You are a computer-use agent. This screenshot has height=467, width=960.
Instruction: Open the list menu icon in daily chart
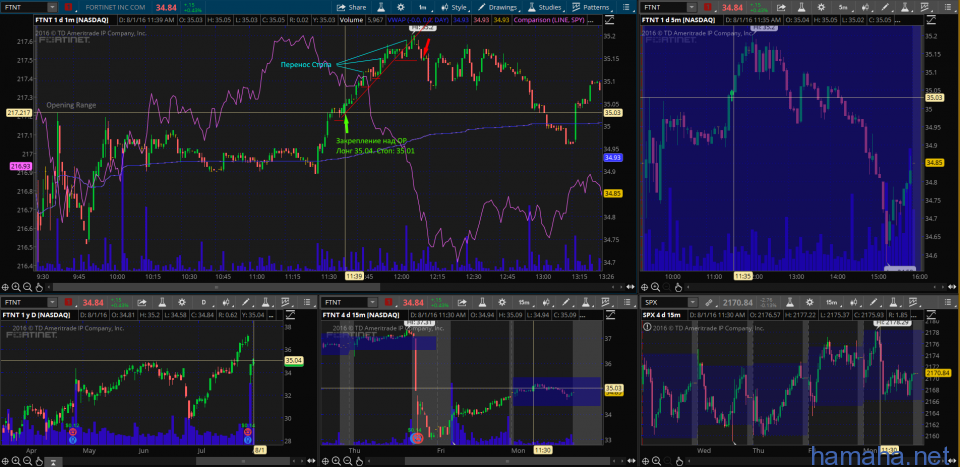(x=305, y=302)
